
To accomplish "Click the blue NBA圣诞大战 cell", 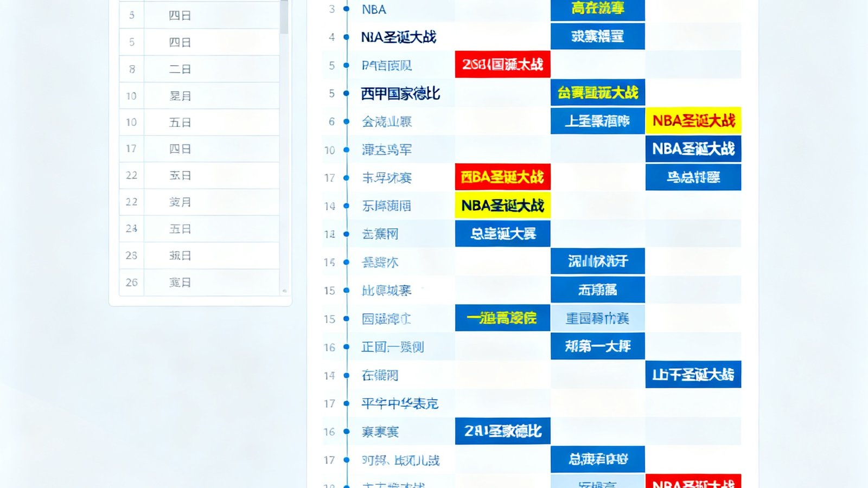I will pyautogui.click(x=693, y=149).
